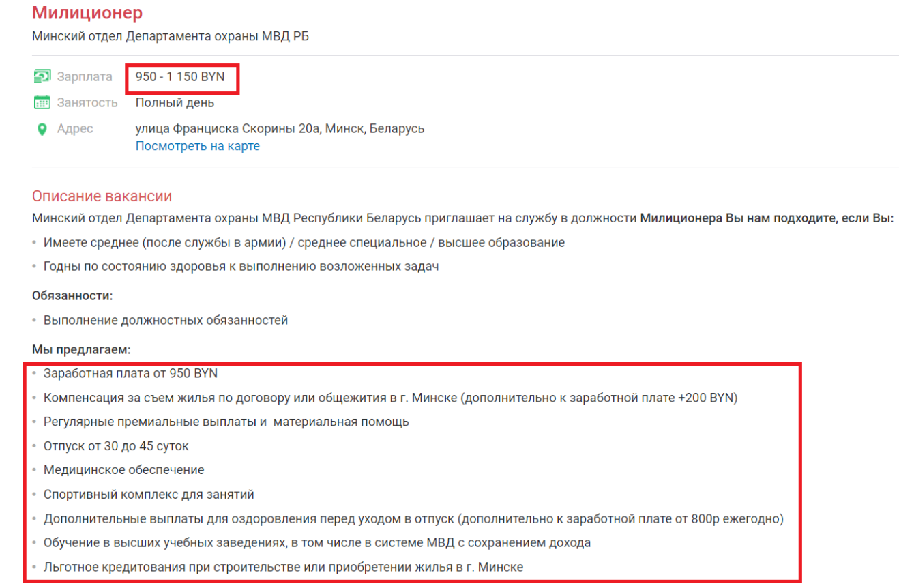Click the Медицинское обеспечение list item
The height and width of the screenshot is (588, 899).
(x=123, y=470)
